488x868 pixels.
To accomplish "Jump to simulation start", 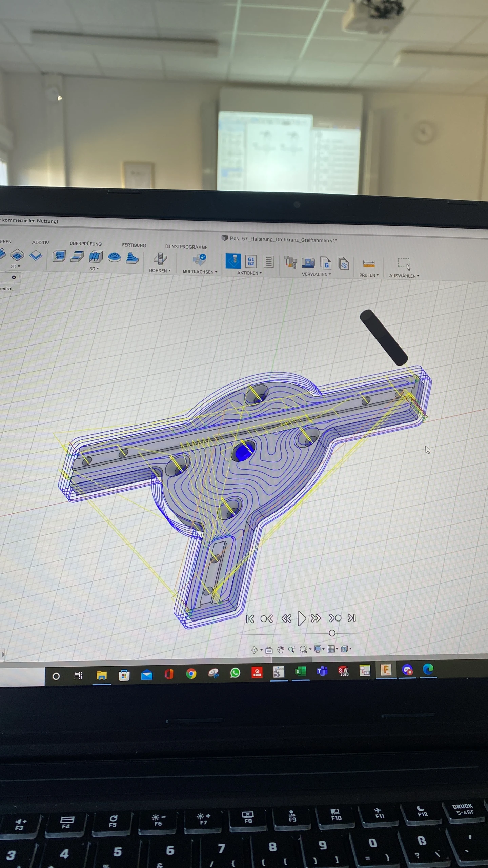I will (250, 619).
